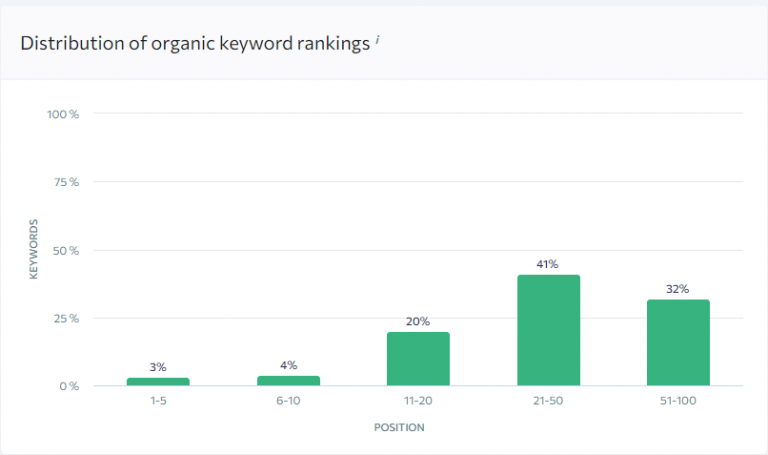Click the 100 % y-axis tick label
Screen dimensions: 768x455
pyautogui.click(x=63, y=114)
